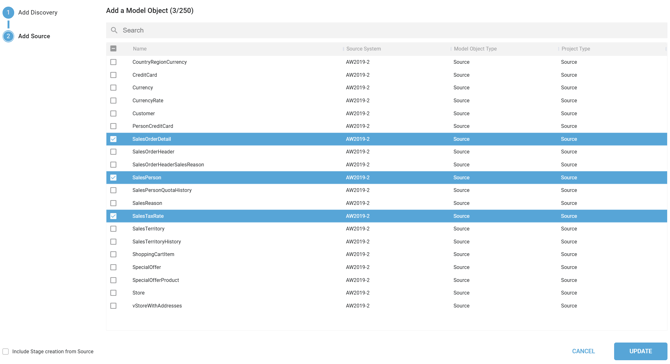Click the SalesOrderDetail name text
The width and height of the screenshot is (670, 364).
click(x=152, y=139)
